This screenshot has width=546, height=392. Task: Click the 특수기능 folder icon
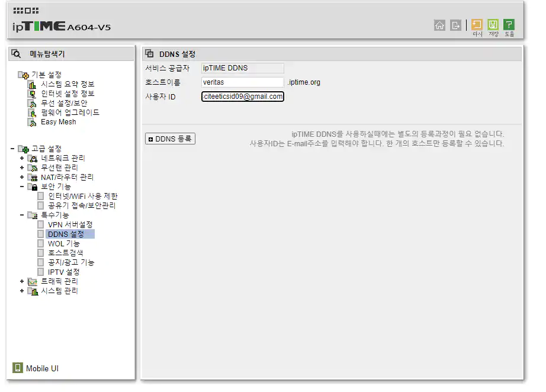[x=33, y=216]
